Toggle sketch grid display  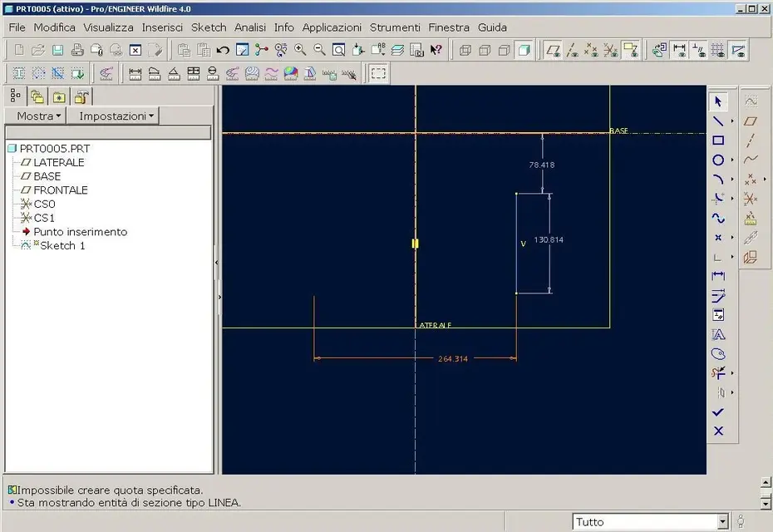(718, 51)
